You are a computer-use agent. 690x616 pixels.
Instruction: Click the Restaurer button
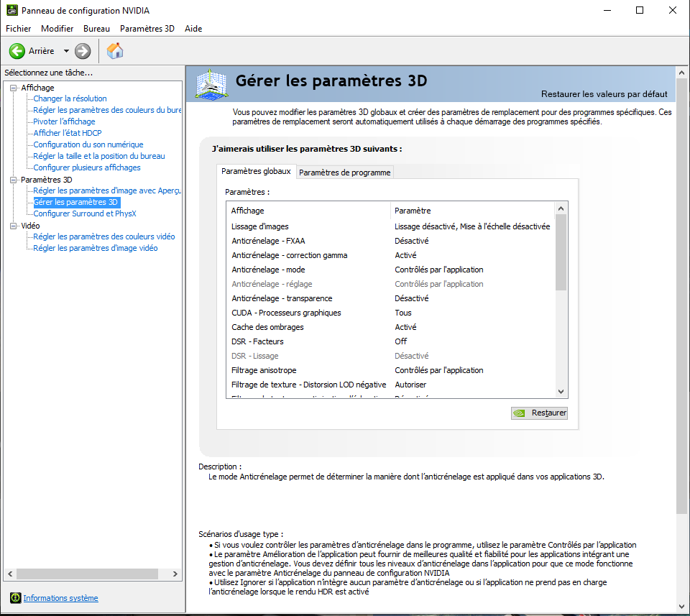pos(539,413)
